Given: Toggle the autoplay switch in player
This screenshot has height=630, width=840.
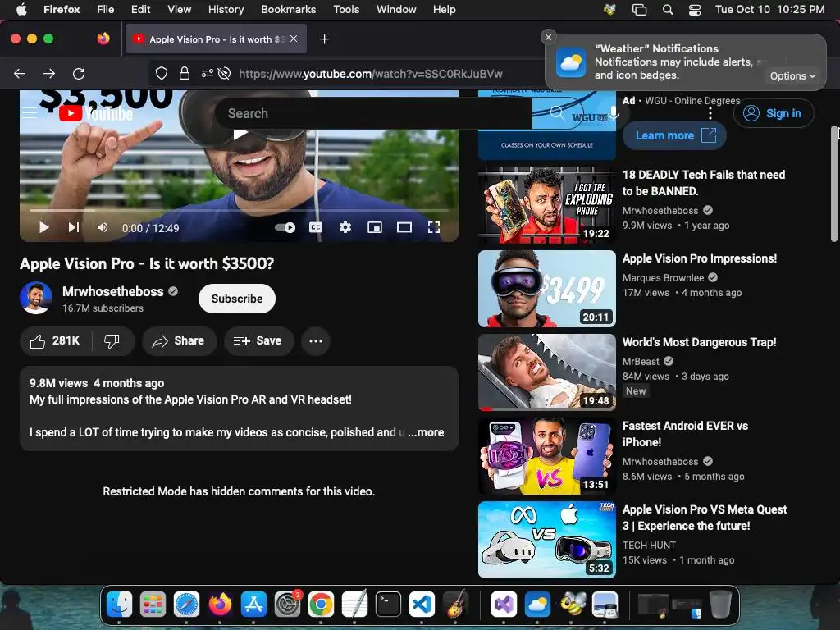Looking at the screenshot, I should 285,228.
